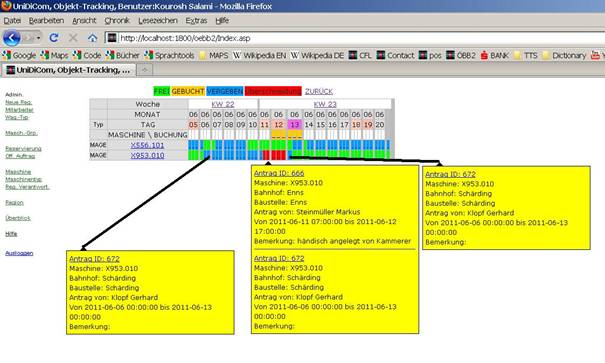
Task: Open the TTS bookmark folder
Action: point(526,56)
